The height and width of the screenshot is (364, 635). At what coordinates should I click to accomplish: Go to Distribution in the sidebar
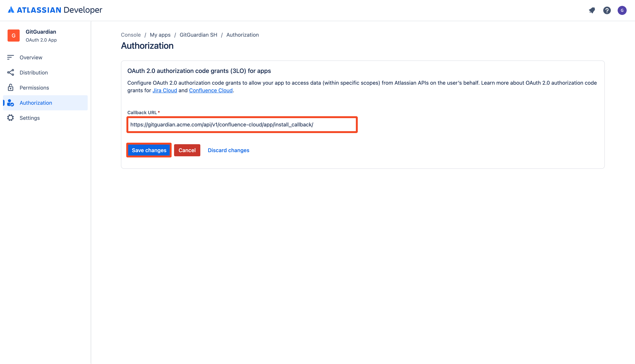pos(45,73)
